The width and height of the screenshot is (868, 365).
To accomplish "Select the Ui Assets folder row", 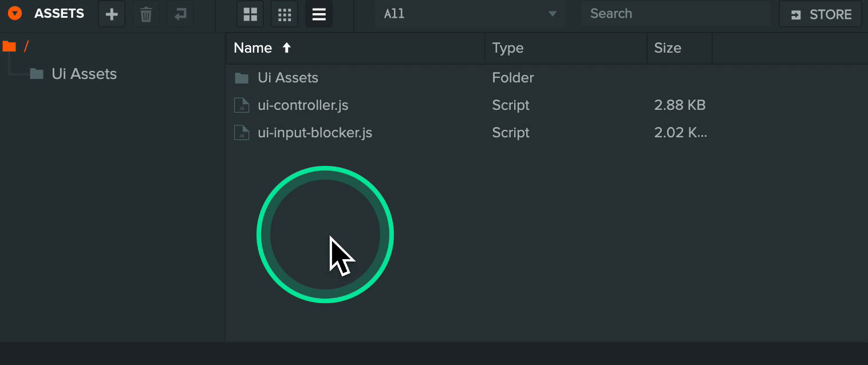I will point(547,78).
